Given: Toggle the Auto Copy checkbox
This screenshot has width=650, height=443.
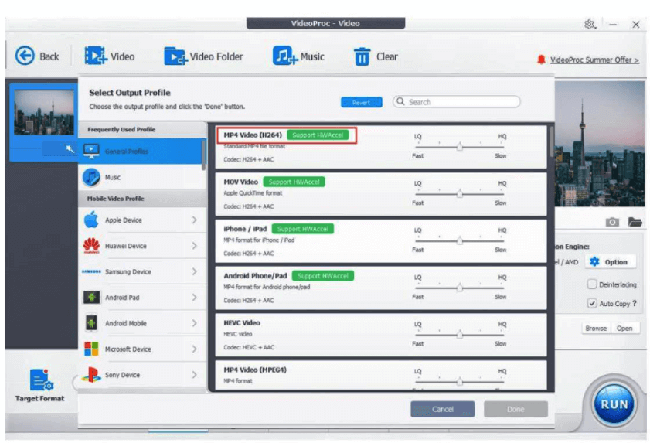Looking at the screenshot, I should pos(592,303).
